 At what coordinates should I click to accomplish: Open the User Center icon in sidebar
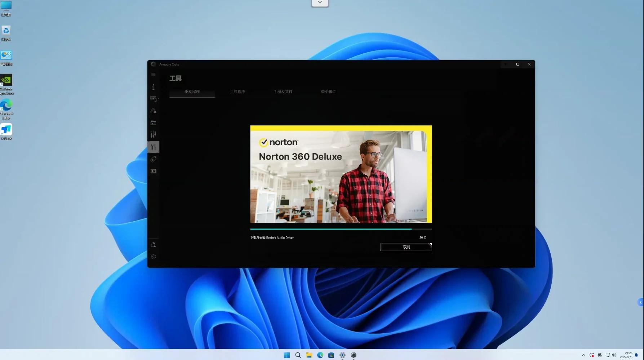click(153, 245)
